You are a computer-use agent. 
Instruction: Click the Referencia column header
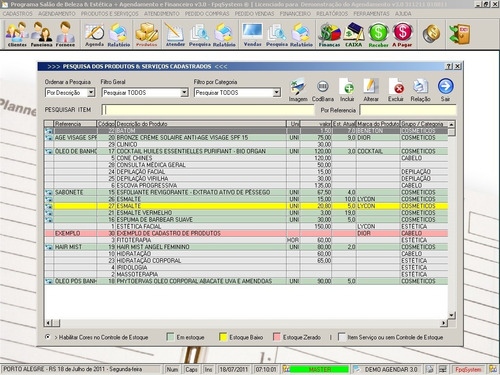tap(75, 124)
